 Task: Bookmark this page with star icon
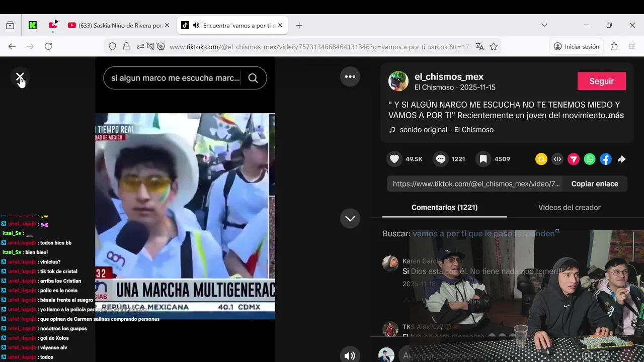(494, 46)
